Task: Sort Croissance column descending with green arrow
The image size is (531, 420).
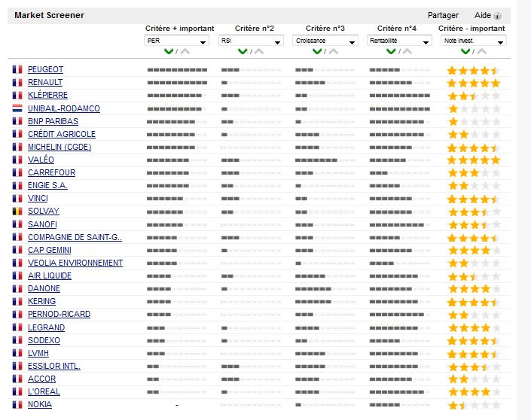Action: point(317,51)
